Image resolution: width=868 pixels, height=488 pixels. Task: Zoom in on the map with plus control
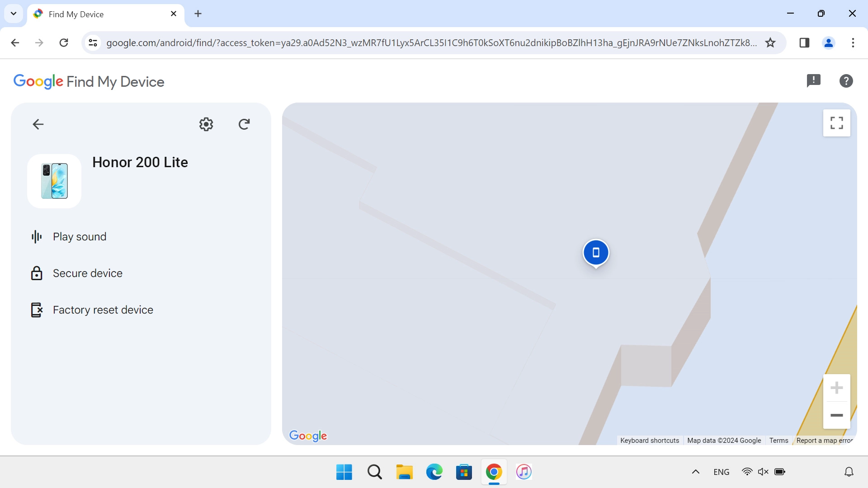click(837, 387)
